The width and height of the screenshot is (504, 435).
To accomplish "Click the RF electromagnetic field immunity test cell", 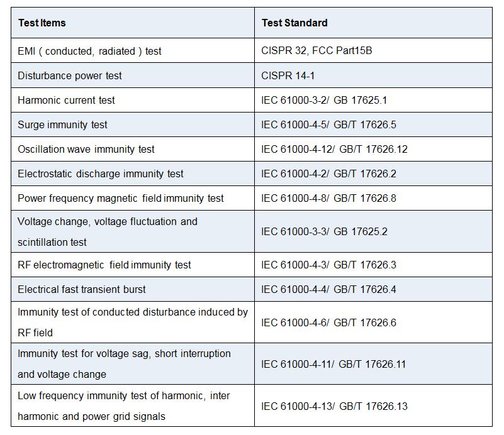I will point(104,265).
